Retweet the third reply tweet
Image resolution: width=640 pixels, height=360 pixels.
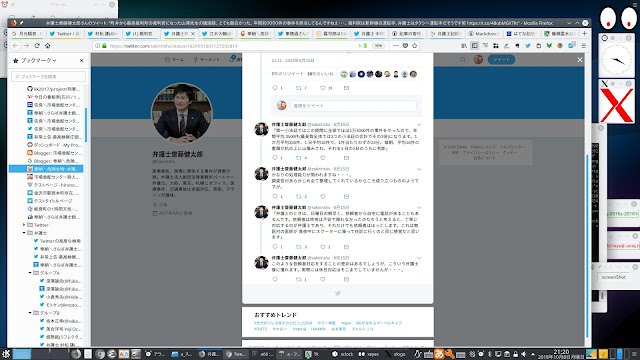point(298,247)
